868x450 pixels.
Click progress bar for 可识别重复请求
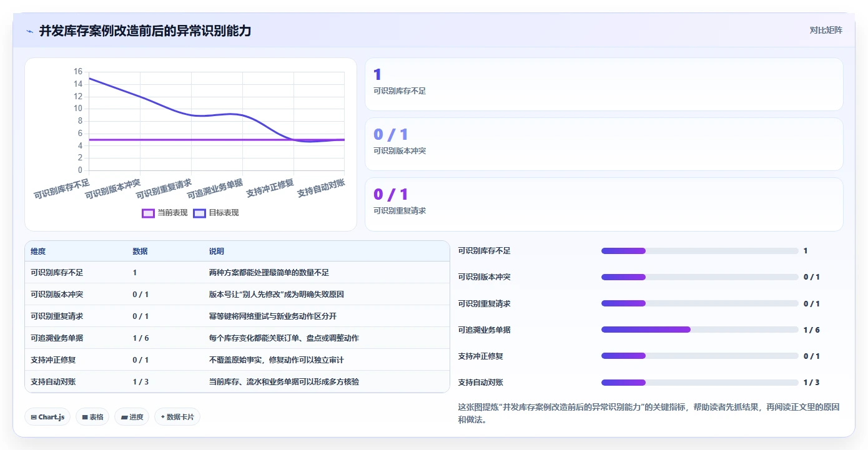[x=699, y=303]
